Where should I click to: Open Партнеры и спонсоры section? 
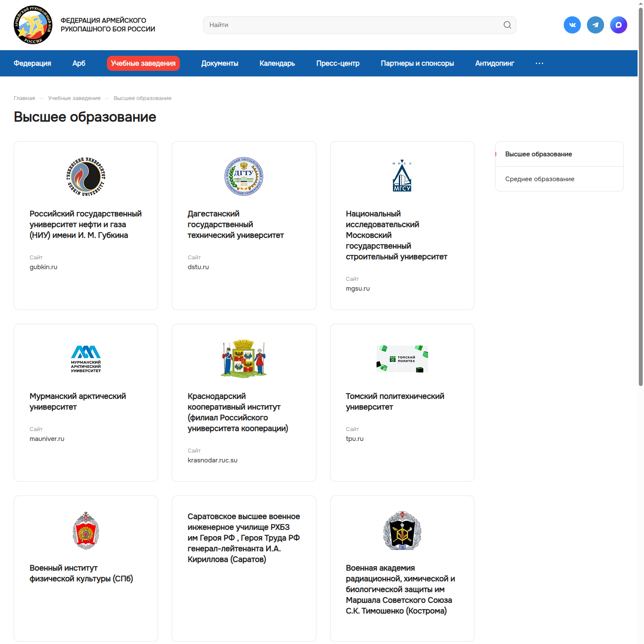click(x=417, y=64)
